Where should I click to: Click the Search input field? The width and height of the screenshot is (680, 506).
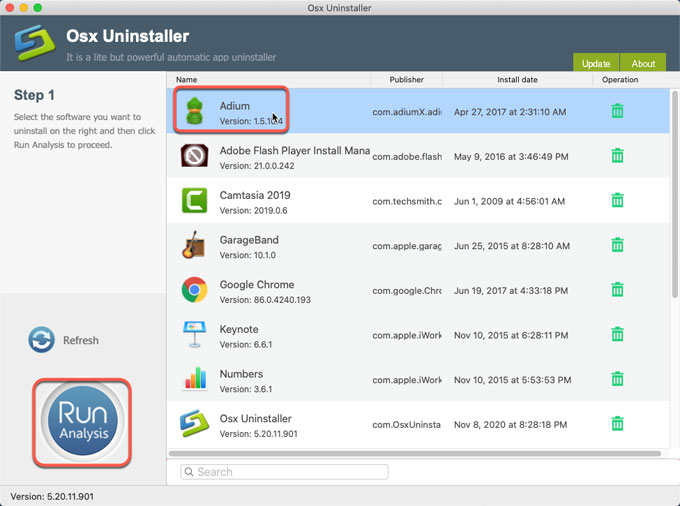pyautogui.click(x=284, y=472)
